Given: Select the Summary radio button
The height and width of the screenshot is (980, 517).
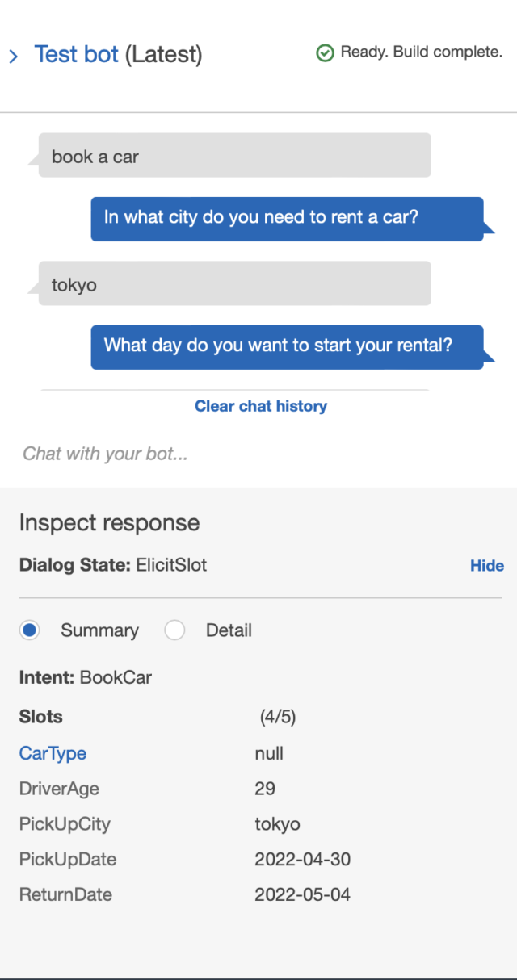Looking at the screenshot, I should tap(30, 630).
